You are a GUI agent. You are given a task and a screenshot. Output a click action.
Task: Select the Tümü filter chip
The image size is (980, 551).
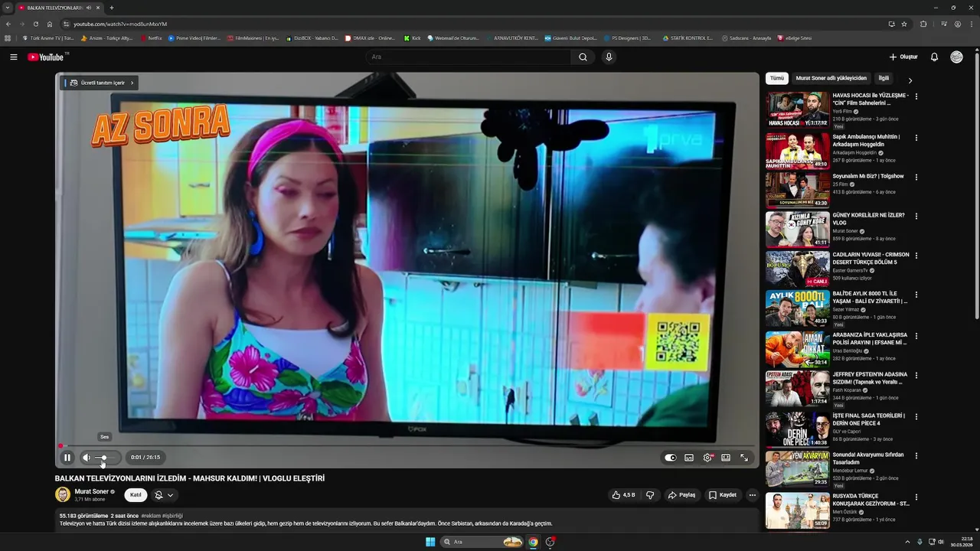pyautogui.click(x=777, y=78)
